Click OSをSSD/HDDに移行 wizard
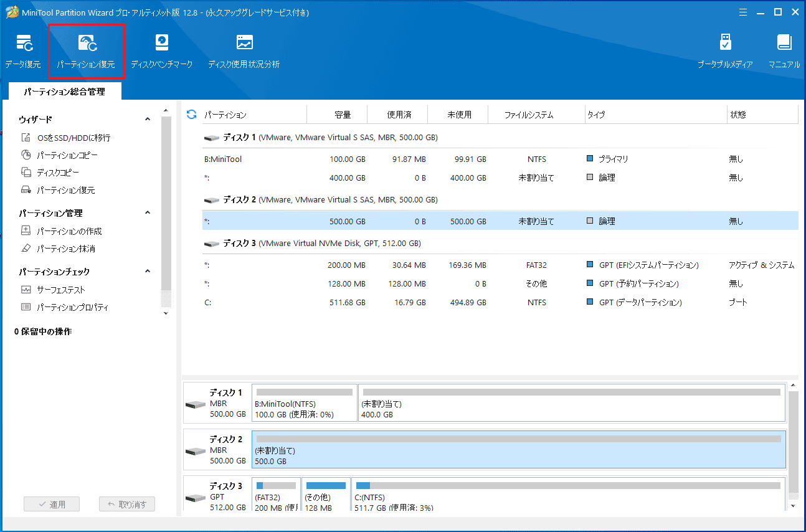Viewport: 806px width, 532px height. tap(73, 138)
